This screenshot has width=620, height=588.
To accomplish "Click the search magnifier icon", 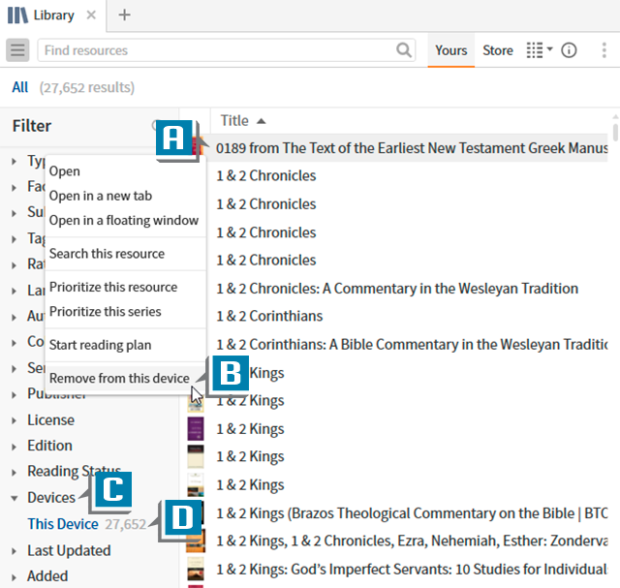I will coord(404,50).
